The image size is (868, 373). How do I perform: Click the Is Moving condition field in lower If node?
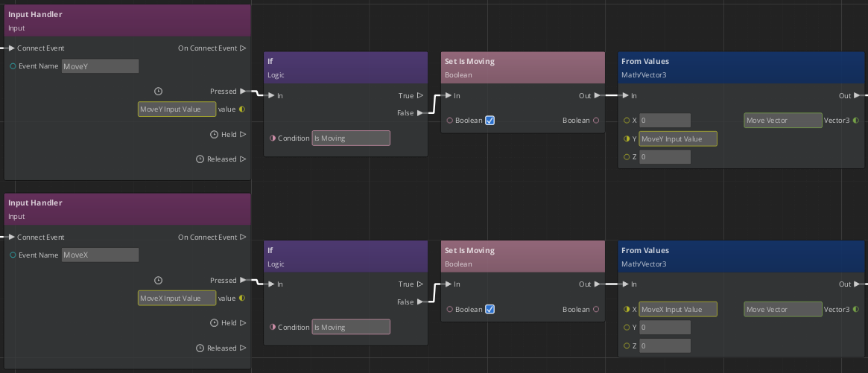click(350, 327)
